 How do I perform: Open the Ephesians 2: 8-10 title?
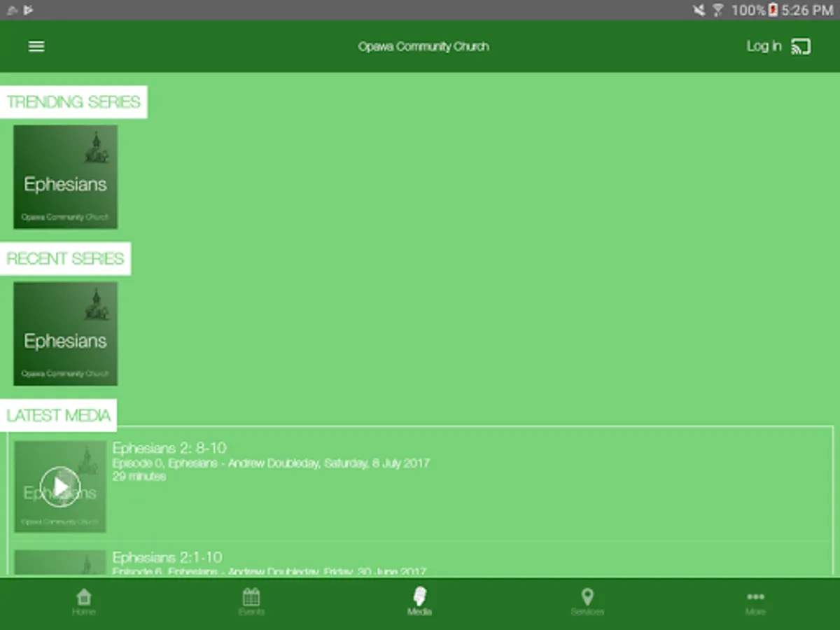tap(169, 448)
